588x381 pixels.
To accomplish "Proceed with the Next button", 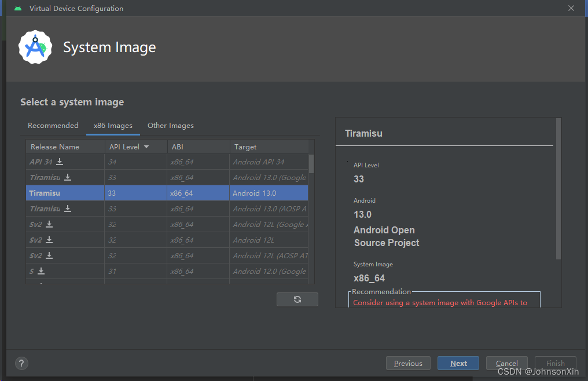I will pos(458,363).
